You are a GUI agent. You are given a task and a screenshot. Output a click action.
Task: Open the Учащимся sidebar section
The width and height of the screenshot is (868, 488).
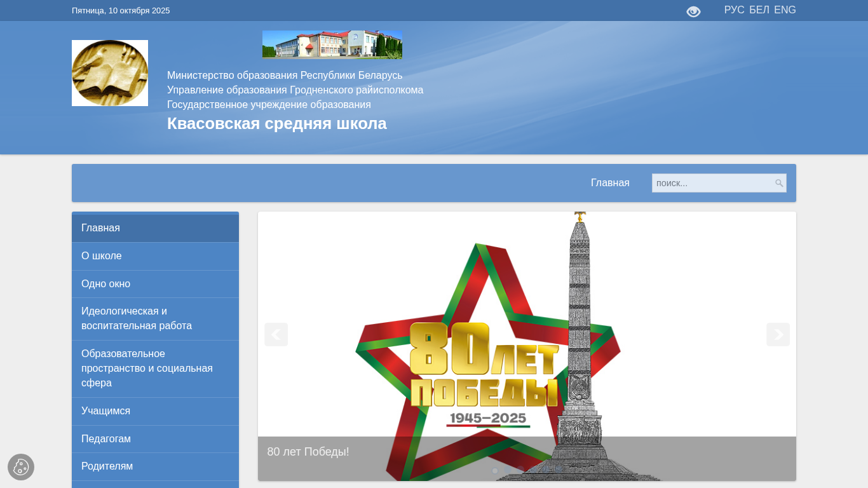click(155, 411)
